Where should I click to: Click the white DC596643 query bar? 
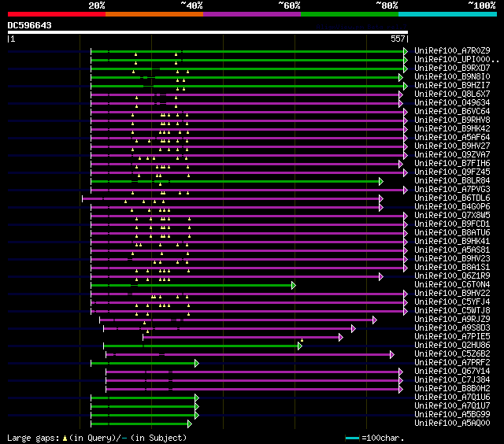click(208, 32)
